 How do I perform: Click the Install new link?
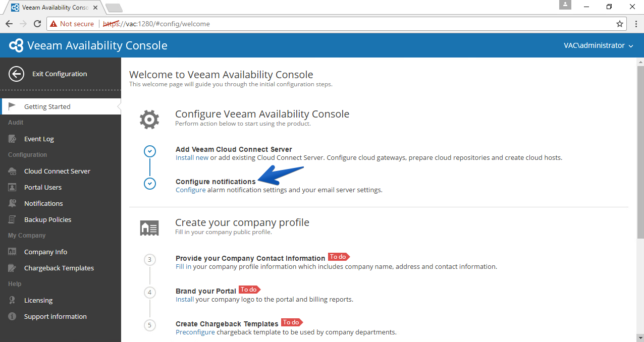tap(192, 157)
